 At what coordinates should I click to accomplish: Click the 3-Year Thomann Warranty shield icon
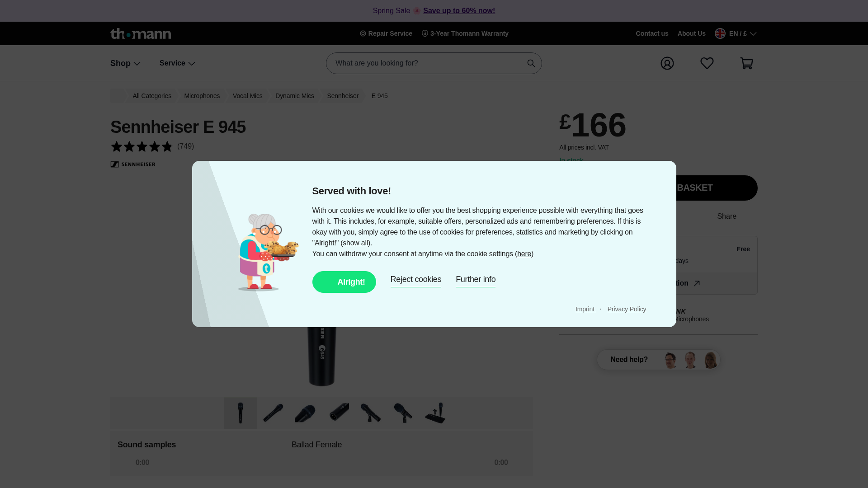[x=425, y=33]
